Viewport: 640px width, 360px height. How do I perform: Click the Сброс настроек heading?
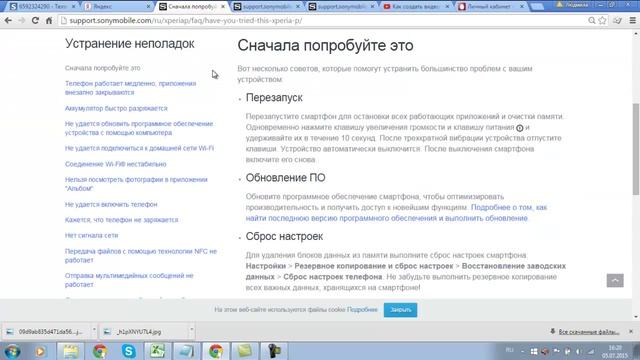coord(284,236)
